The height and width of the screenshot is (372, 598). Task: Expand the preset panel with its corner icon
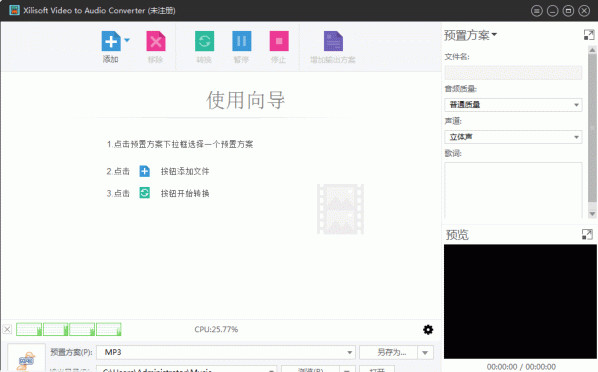589,35
